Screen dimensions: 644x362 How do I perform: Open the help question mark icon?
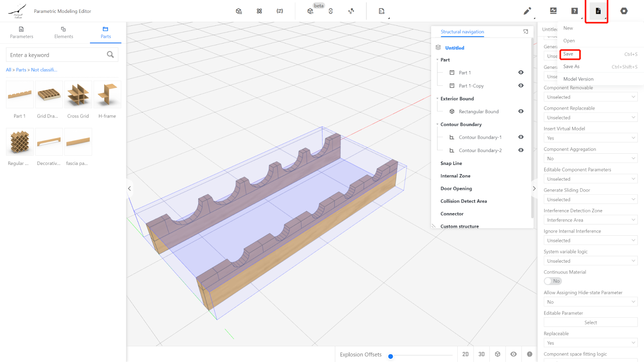[x=574, y=11]
